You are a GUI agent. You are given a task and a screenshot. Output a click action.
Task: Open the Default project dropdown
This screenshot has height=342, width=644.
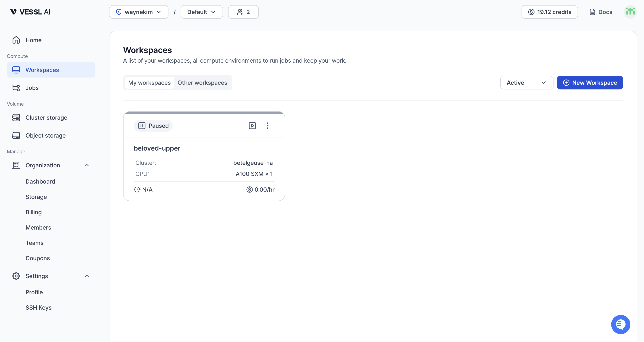(201, 12)
